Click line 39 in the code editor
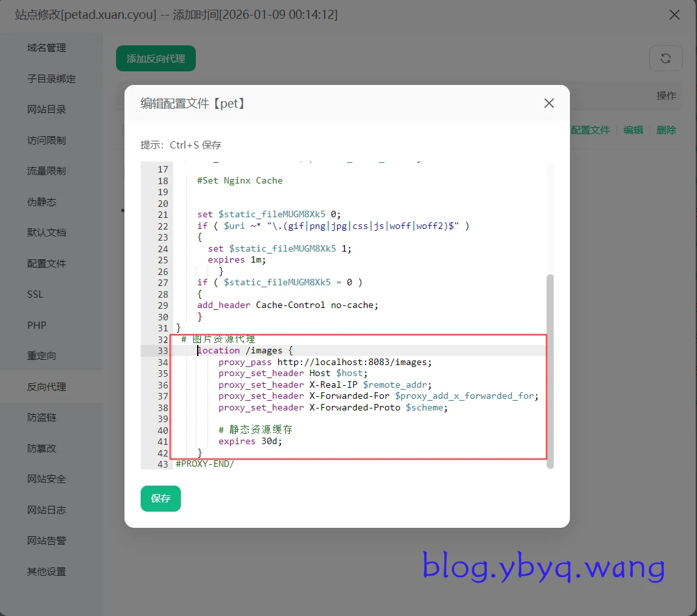The image size is (697, 616). pyautogui.click(x=357, y=419)
